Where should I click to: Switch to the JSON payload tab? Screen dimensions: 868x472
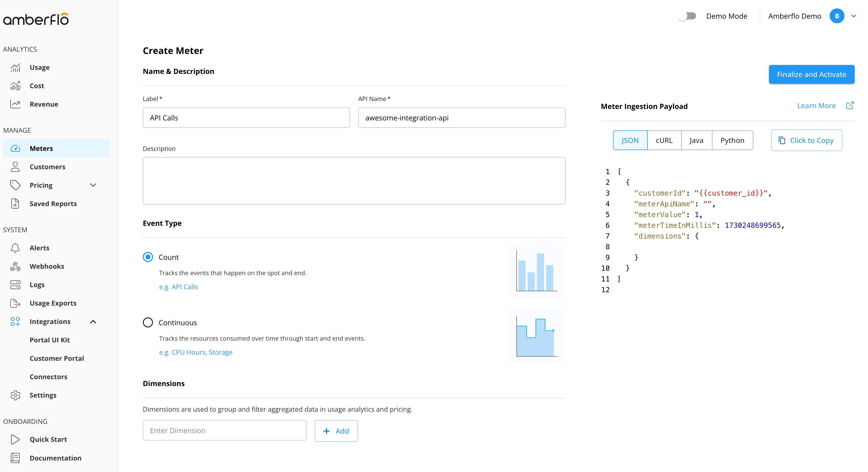tap(630, 140)
